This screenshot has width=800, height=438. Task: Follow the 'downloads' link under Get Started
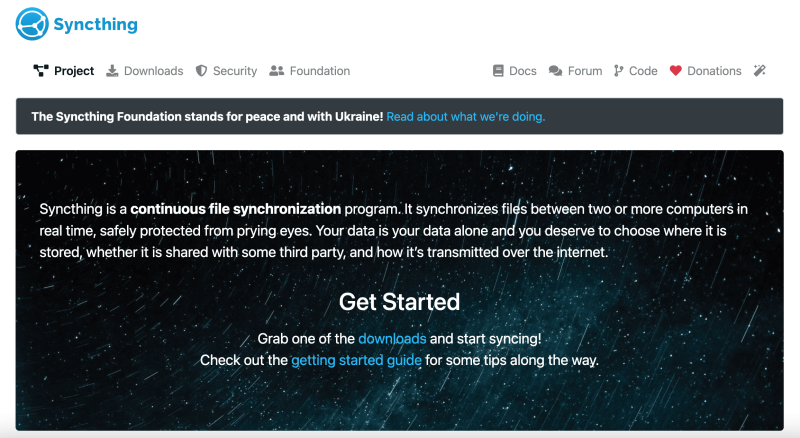click(x=392, y=338)
